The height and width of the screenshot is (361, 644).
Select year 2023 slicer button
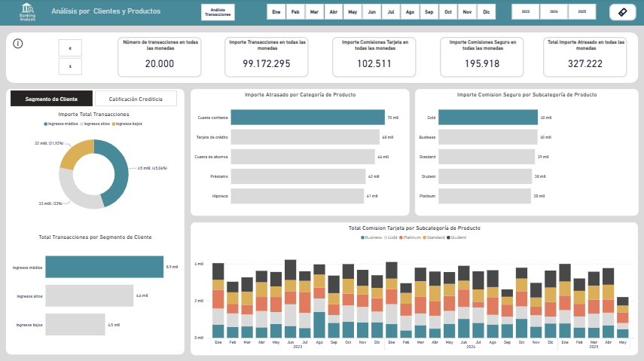(x=525, y=12)
